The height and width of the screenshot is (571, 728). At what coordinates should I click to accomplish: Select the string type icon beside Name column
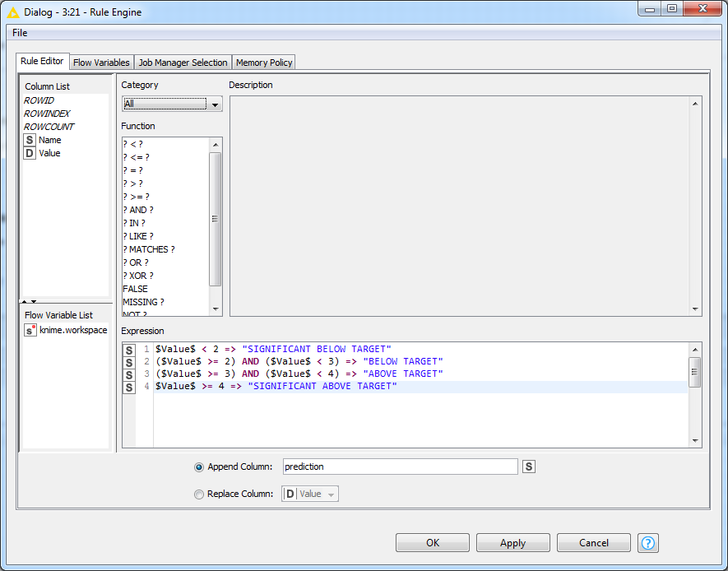pos(30,140)
